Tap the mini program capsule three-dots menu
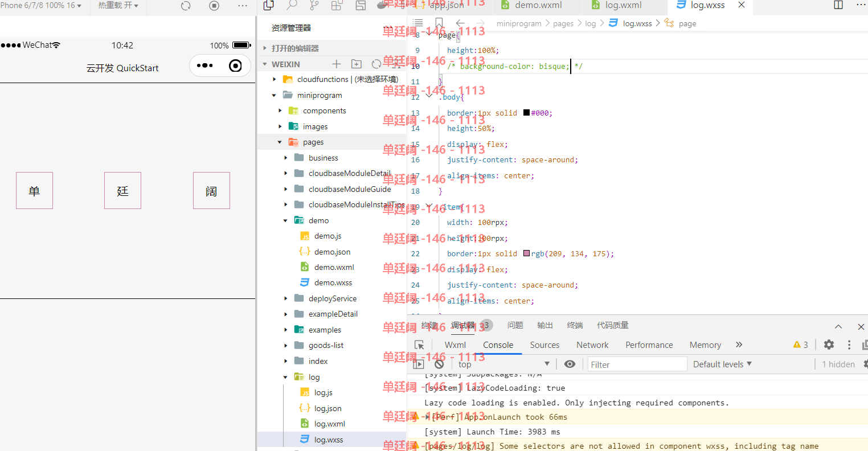The height and width of the screenshot is (451, 868). pyautogui.click(x=205, y=65)
